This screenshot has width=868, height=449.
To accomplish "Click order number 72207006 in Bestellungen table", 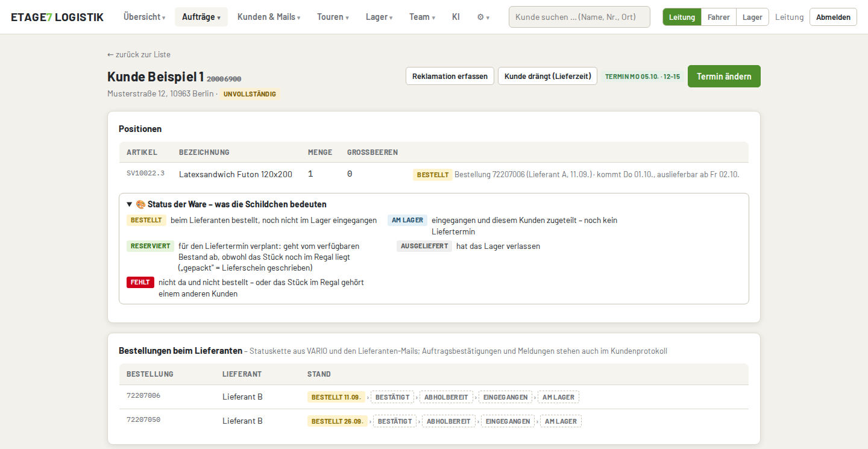I will (143, 395).
